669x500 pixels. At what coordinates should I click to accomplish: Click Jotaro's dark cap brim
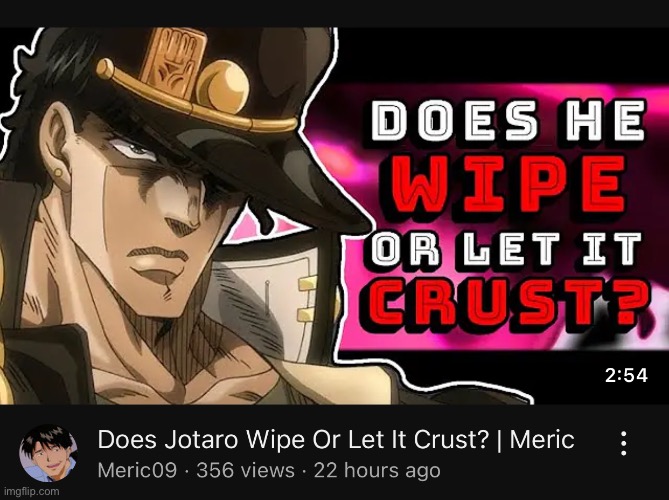pos(273,171)
